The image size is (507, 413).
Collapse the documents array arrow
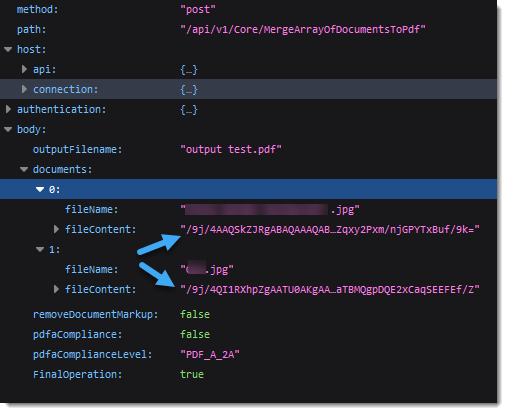(24, 170)
